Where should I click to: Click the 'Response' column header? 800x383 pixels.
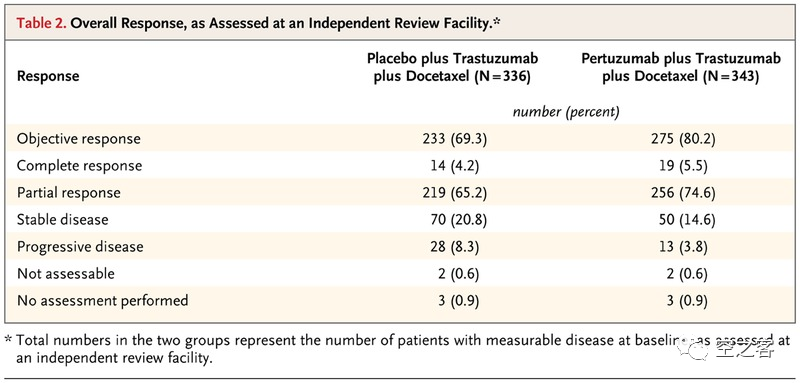coord(48,76)
